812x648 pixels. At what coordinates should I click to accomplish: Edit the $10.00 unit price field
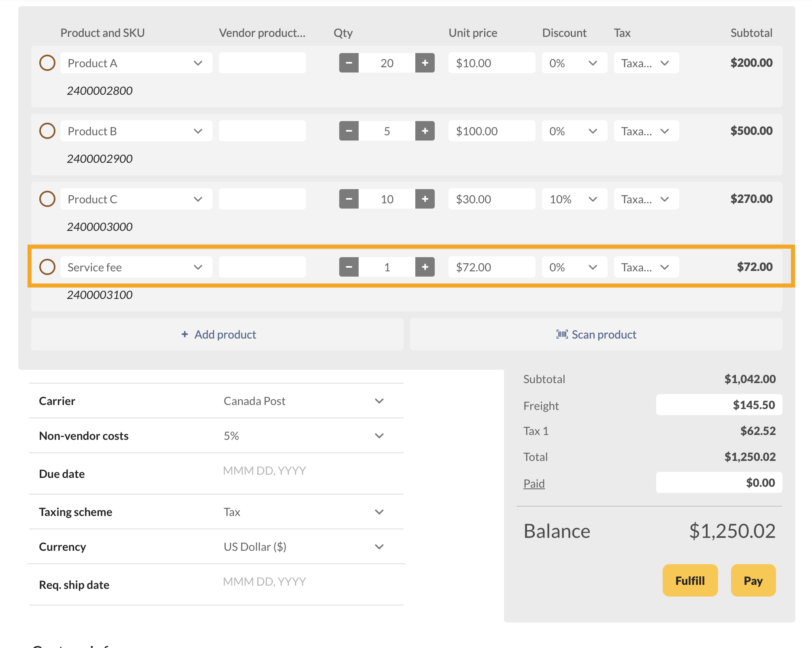(x=492, y=63)
